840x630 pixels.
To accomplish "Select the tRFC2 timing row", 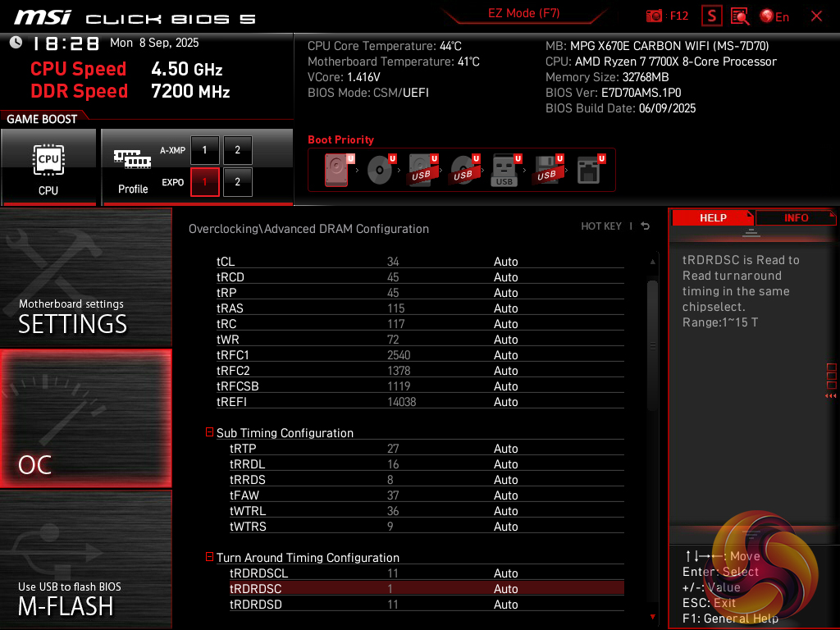I will 420,370.
